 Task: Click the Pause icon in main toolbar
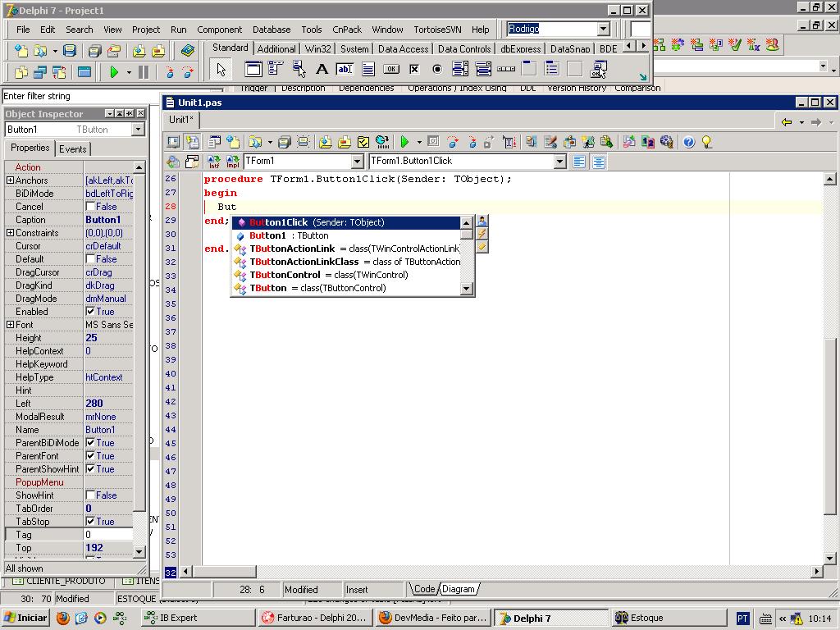(x=144, y=72)
